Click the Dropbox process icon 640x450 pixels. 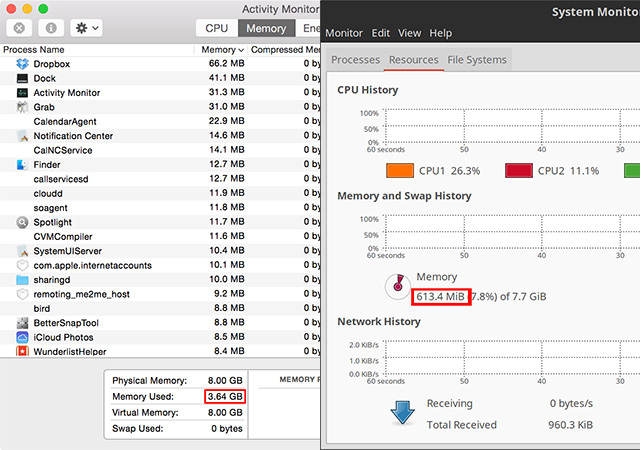click(x=22, y=64)
